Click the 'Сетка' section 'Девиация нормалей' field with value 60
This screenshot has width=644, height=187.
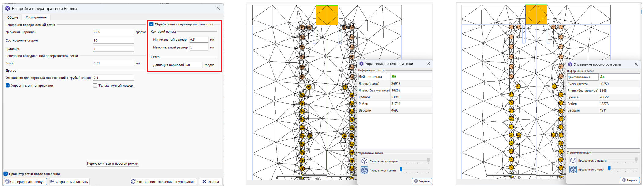pos(194,65)
